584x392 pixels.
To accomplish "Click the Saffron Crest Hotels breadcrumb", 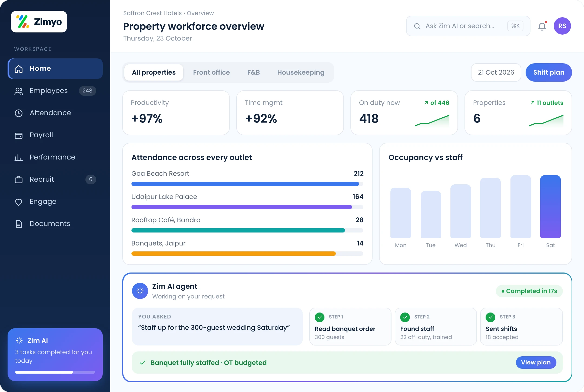I will tap(152, 13).
